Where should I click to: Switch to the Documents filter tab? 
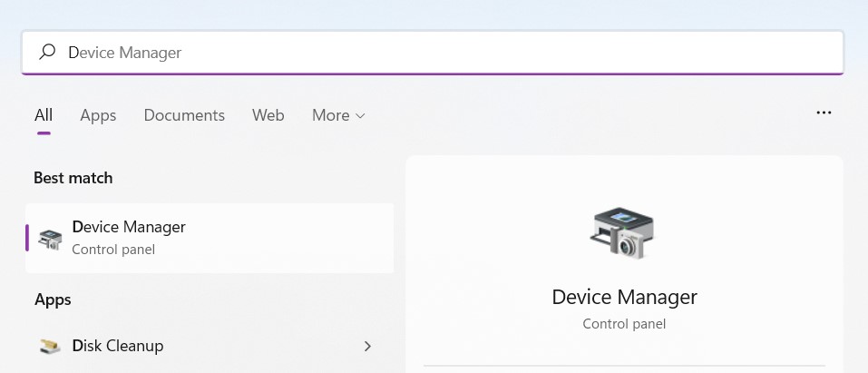pos(184,115)
